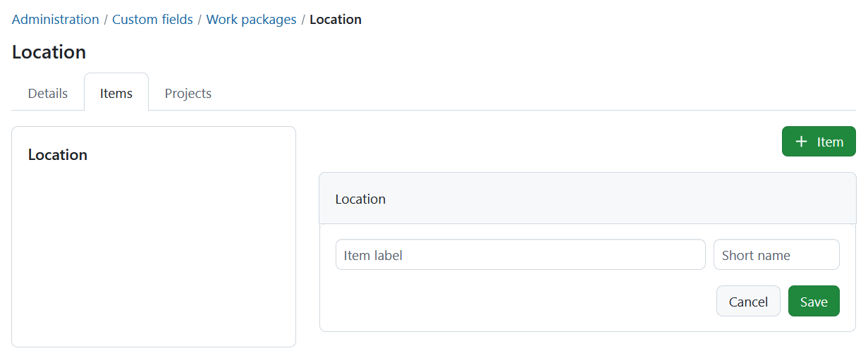Navigate to Work packages breadcrumb link
The width and height of the screenshot is (868, 358).
[251, 20]
